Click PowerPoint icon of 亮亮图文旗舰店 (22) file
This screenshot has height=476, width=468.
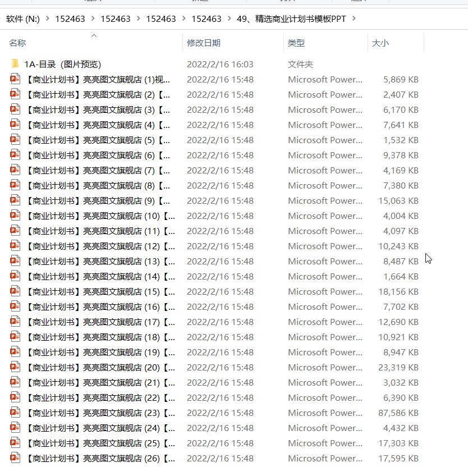point(15,397)
